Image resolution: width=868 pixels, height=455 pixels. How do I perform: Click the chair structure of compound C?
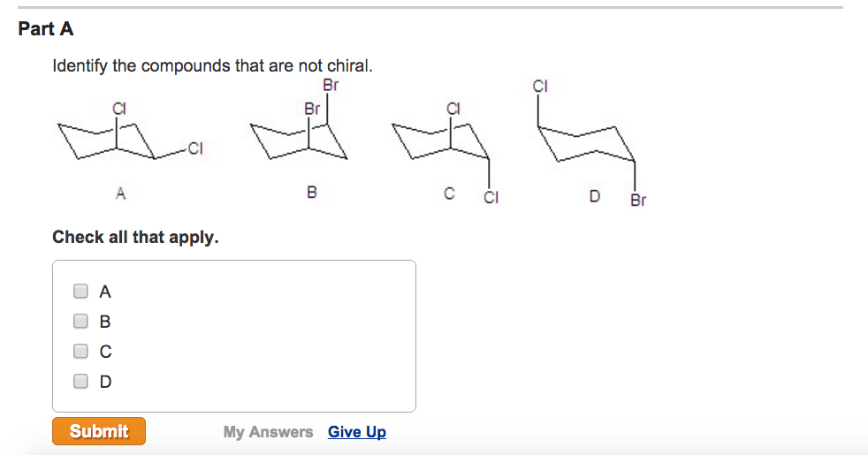point(442,141)
